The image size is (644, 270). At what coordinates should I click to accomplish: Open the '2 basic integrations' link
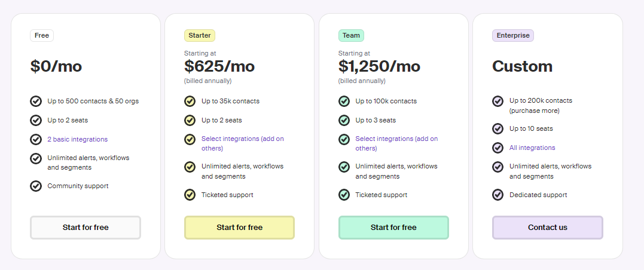(78, 140)
